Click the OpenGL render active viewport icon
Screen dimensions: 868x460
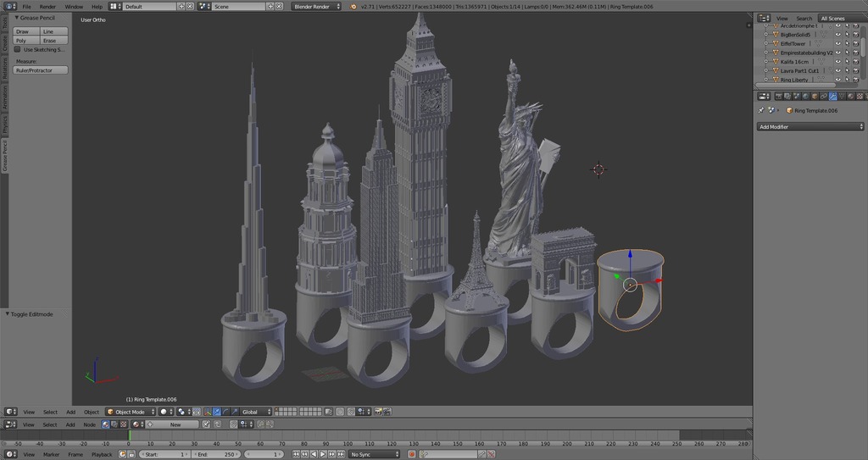(379, 411)
